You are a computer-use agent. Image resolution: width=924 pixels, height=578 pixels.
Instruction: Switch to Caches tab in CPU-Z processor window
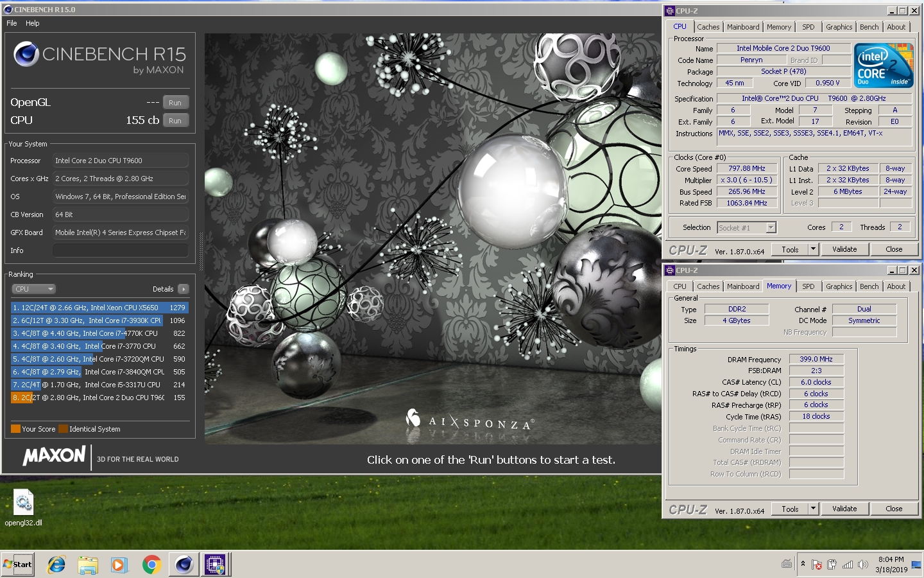coord(708,27)
